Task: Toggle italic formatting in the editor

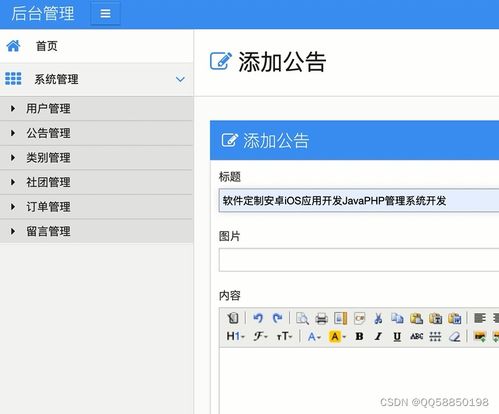Action: pyautogui.click(x=378, y=336)
